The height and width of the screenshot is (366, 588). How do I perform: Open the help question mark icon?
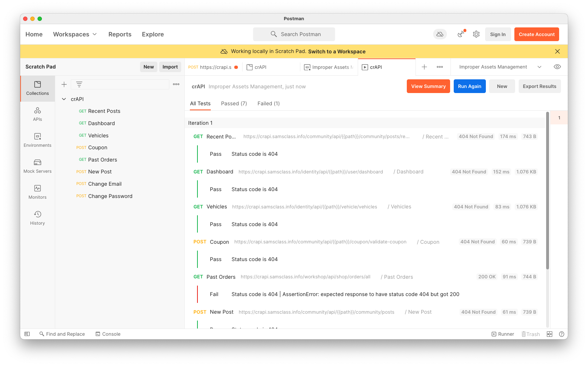(562, 334)
